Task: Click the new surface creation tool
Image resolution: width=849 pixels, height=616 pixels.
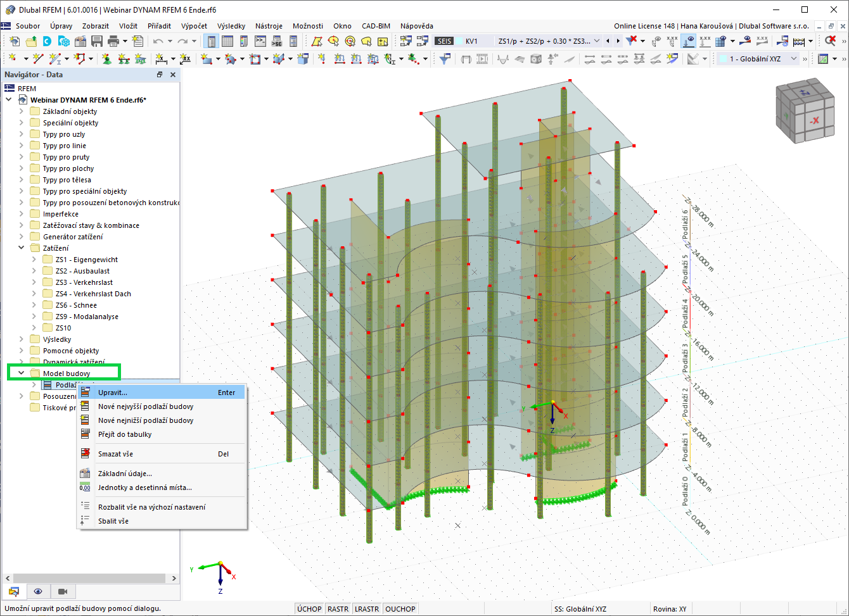Action: 207,59
